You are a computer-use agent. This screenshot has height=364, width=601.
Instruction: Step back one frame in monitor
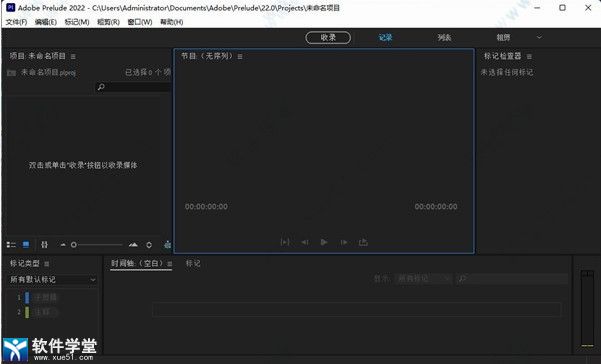(305, 242)
